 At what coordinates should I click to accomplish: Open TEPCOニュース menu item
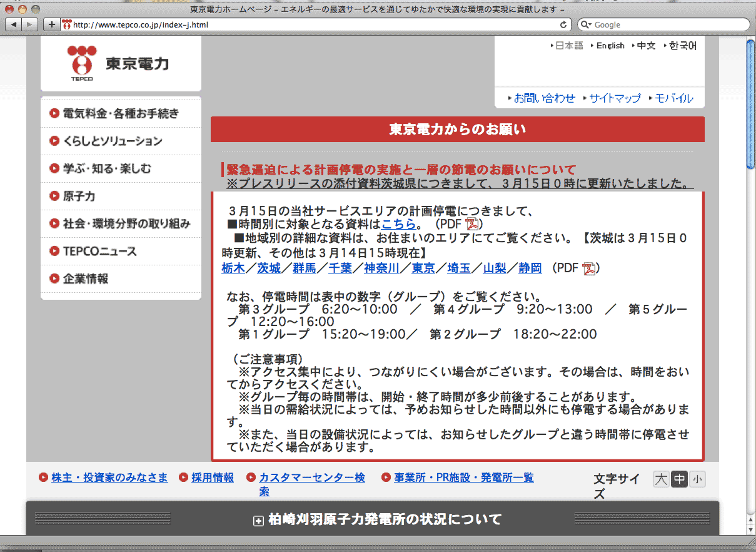point(121,251)
